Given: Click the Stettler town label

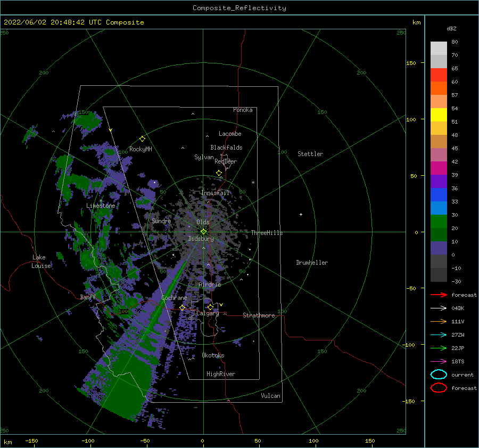Looking at the screenshot, I should point(310,154).
